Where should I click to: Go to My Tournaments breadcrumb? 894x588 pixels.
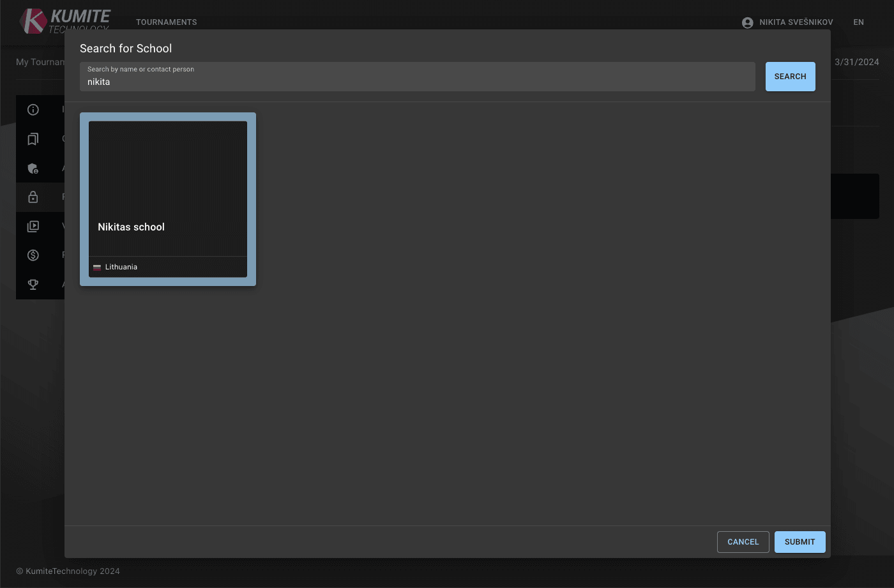tap(40, 62)
